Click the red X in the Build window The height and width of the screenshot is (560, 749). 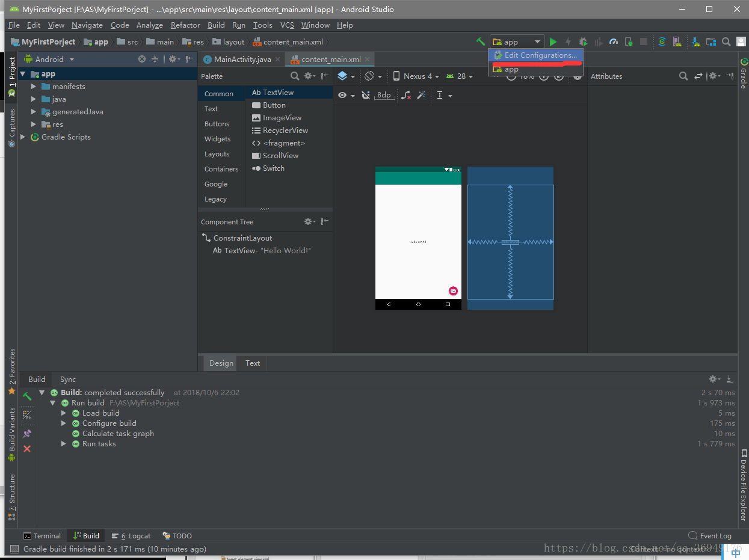click(27, 449)
